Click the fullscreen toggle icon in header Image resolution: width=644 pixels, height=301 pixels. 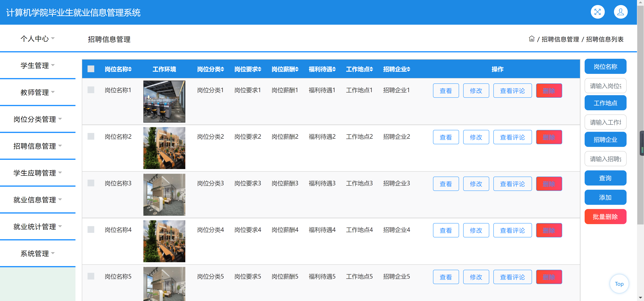coord(598,12)
